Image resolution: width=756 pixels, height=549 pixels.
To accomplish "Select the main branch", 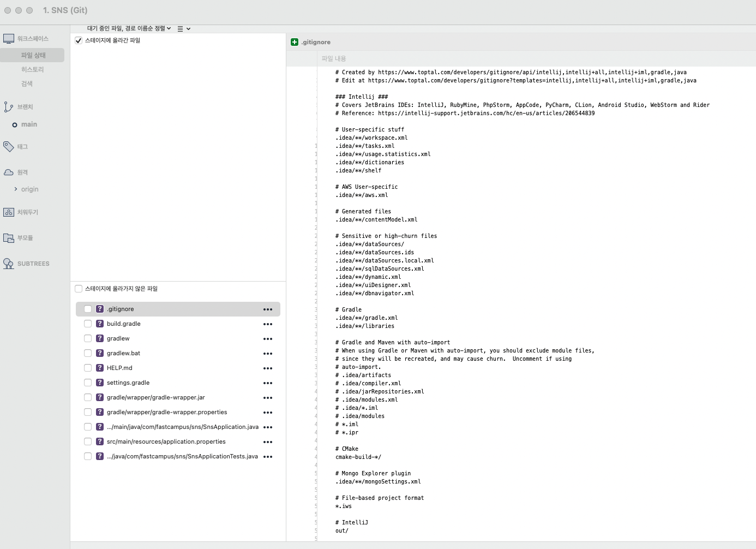I will 29,124.
